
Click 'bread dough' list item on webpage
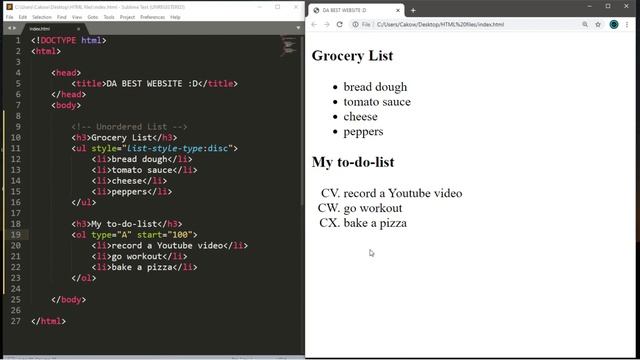[x=375, y=87]
